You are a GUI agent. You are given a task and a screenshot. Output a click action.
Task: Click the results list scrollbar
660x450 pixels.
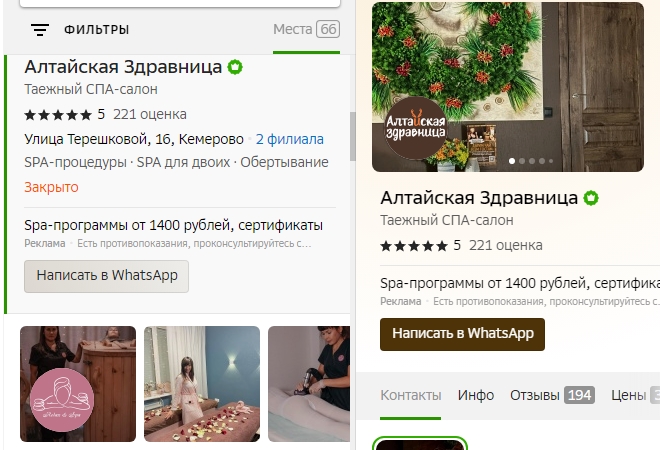click(x=353, y=136)
